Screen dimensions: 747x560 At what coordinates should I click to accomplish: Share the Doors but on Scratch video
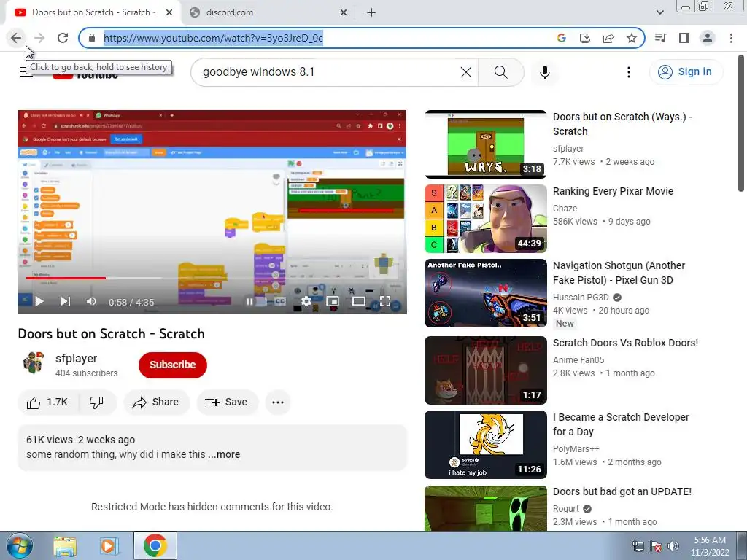pyautogui.click(x=157, y=402)
